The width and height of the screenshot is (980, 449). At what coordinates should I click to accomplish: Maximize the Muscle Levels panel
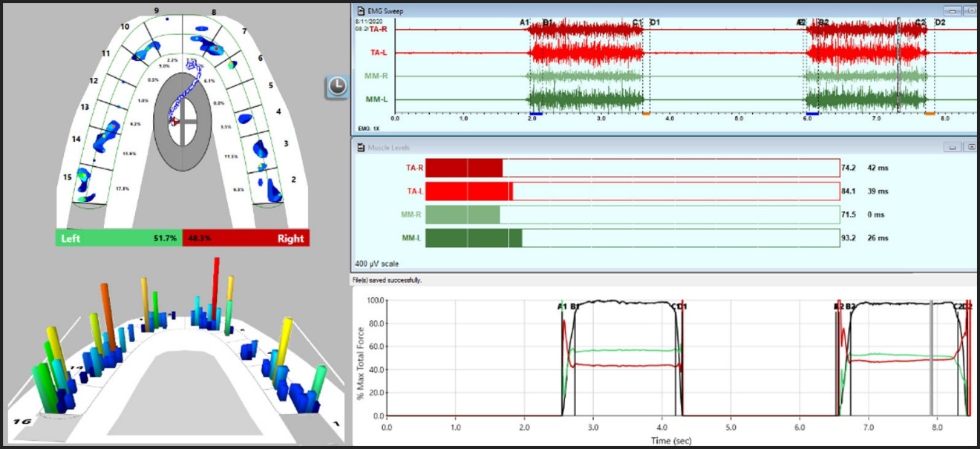(971, 148)
